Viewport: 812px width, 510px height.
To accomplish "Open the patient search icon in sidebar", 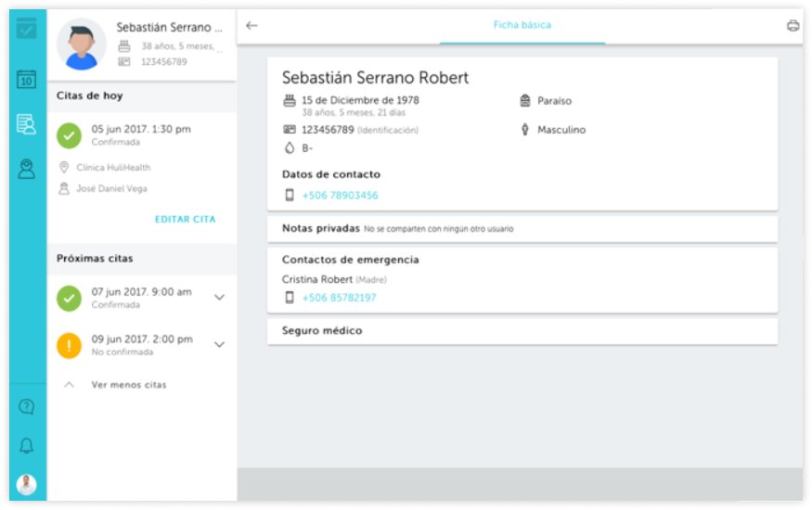I will coord(27,123).
